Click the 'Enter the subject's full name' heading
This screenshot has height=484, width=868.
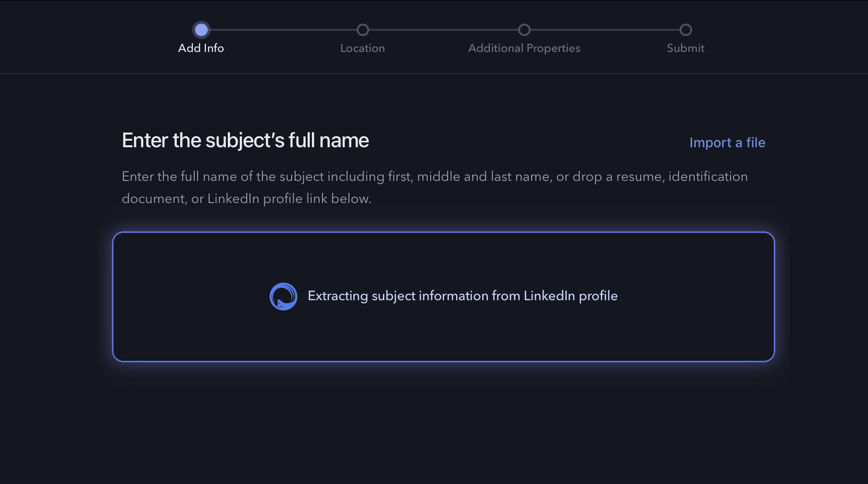[245, 140]
